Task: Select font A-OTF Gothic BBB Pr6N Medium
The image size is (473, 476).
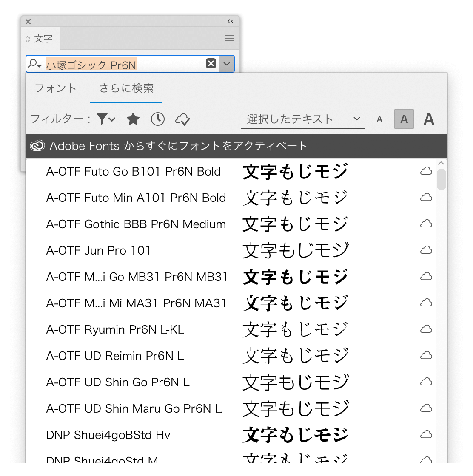Action: (136, 224)
